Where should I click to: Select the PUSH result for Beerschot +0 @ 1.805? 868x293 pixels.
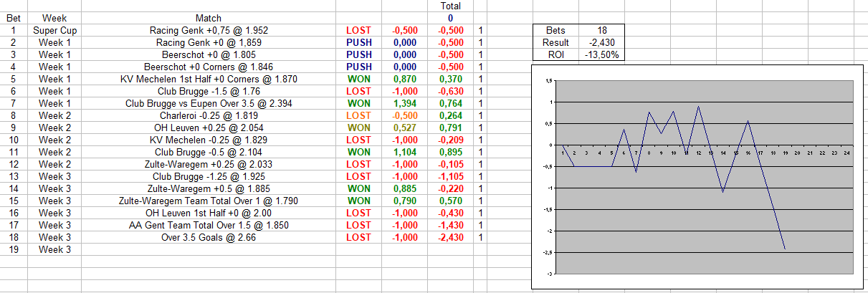click(x=358, y=54)
